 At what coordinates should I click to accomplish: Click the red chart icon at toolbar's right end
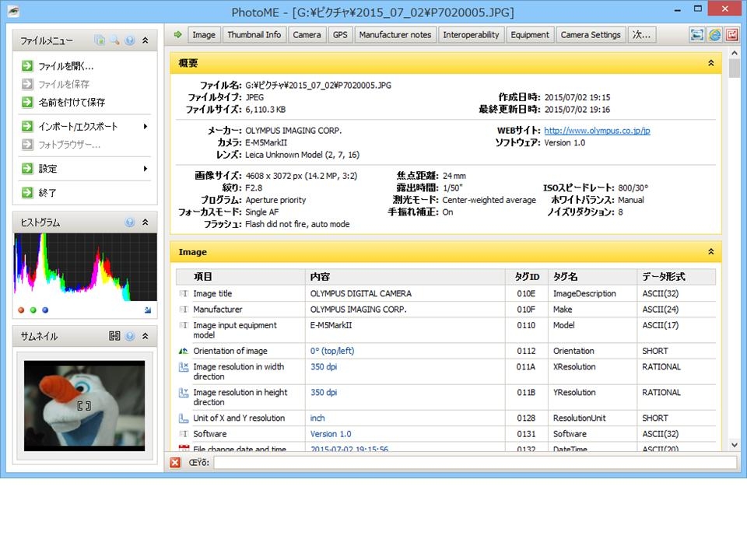[731, 35]
